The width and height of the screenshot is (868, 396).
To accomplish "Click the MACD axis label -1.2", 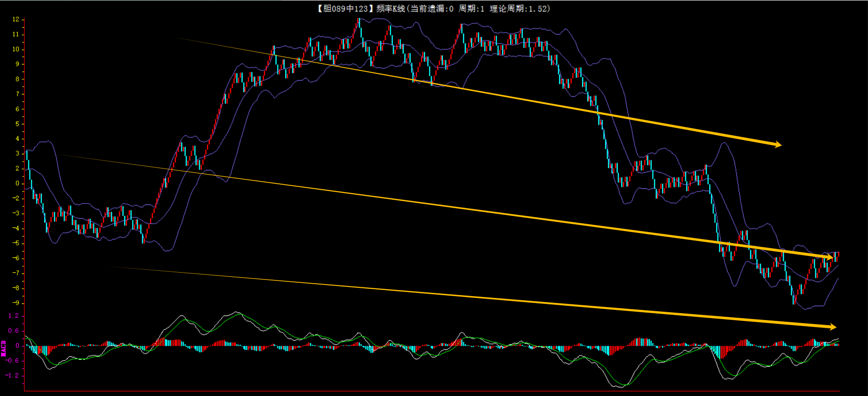I will 12,375.
